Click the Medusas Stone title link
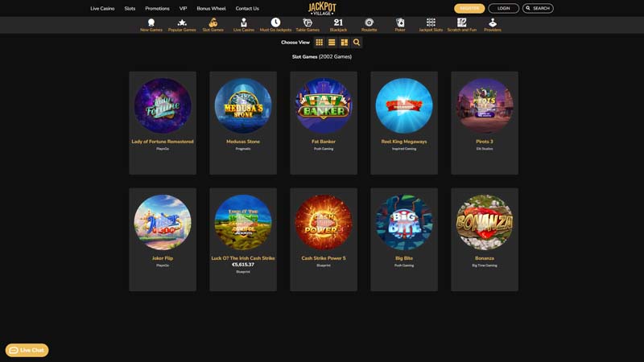This screenshot has width=644, height=362. point(243,142)
